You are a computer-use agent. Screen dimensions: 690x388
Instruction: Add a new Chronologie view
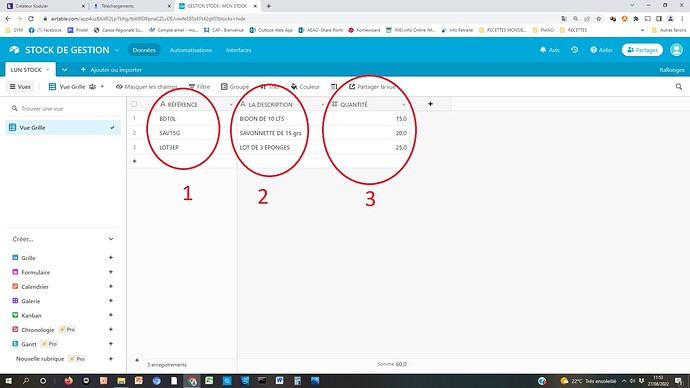tap(111, 329)
